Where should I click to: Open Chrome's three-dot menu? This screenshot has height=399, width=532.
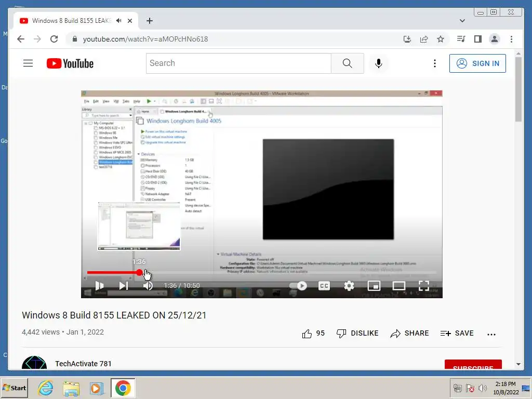click(x=511, y=39)
